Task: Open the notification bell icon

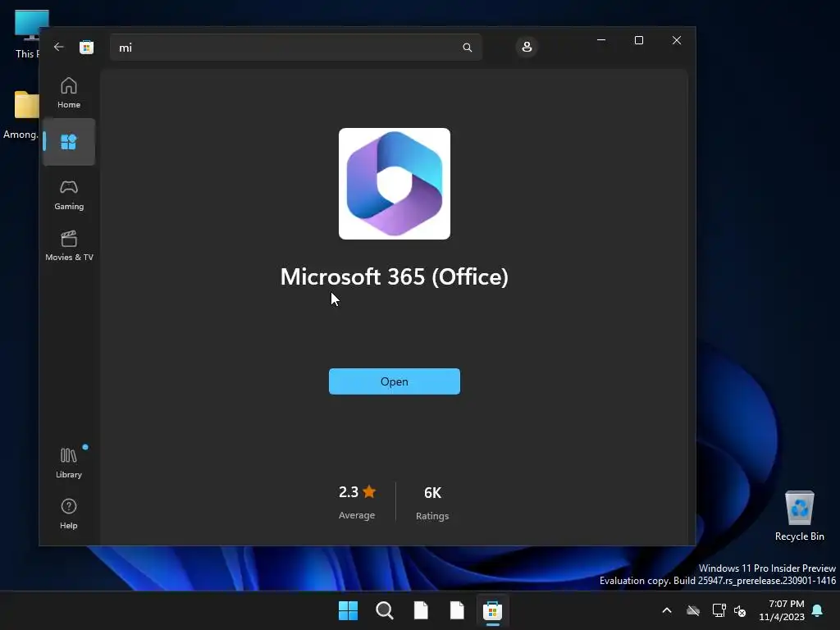Action: pyautogui.click(x=818, y=610)
